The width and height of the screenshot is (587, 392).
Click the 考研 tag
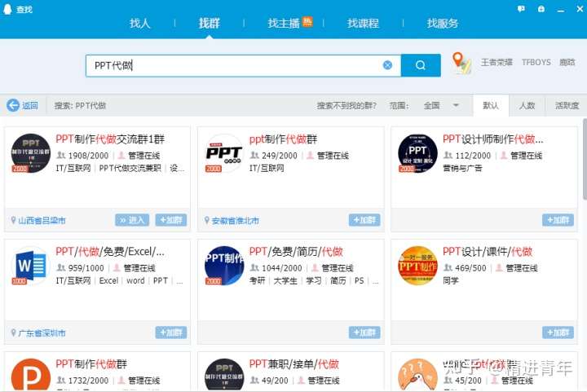tap(257, 280)
